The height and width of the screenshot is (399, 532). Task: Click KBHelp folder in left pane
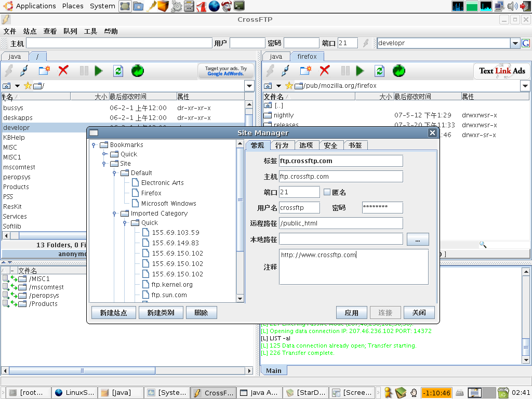(14, 137)
